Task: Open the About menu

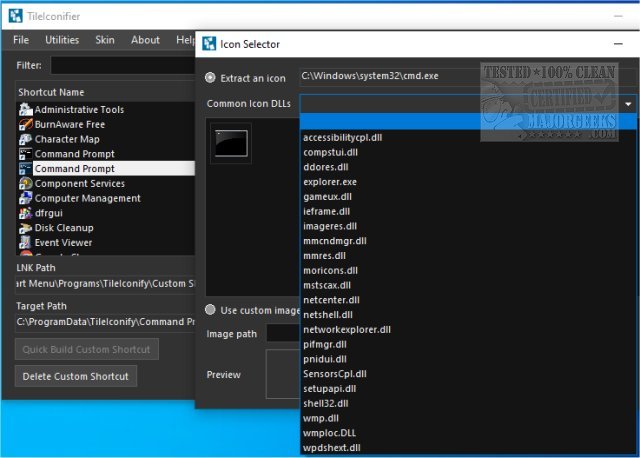Action: (x=145, y=40)
